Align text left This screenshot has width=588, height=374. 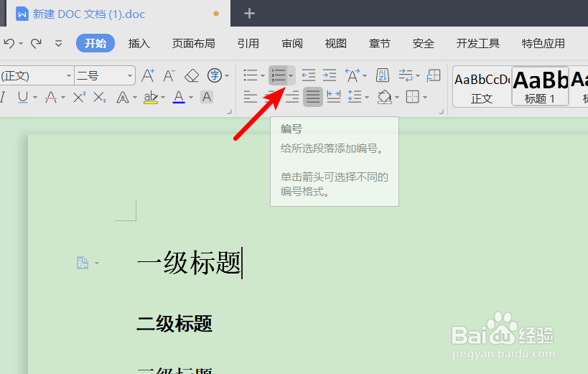pyautogui.click(x=251, y=97)
